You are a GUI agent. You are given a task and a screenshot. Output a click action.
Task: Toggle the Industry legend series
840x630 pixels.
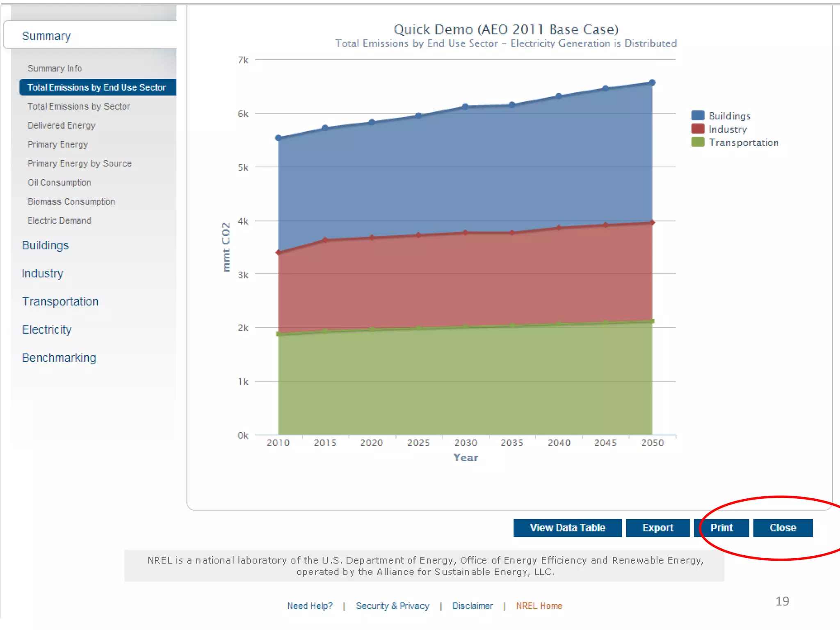(x=727, y=129)
